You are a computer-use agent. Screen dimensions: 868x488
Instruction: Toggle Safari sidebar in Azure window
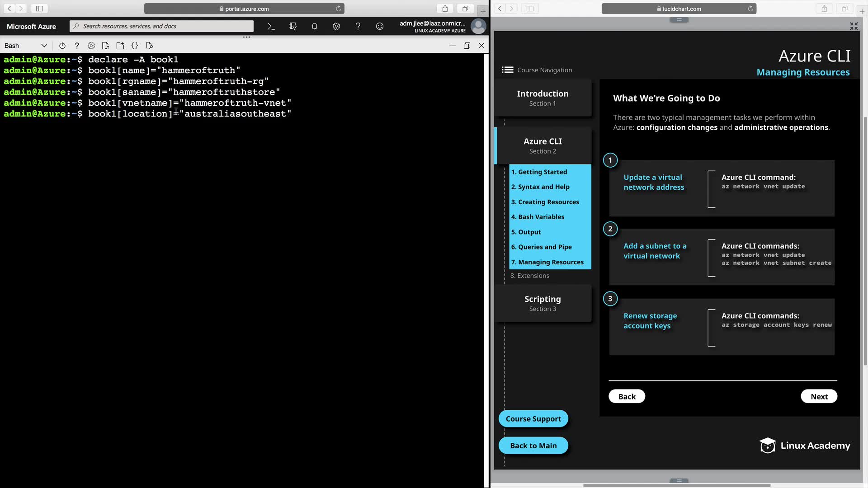[39, 9]
